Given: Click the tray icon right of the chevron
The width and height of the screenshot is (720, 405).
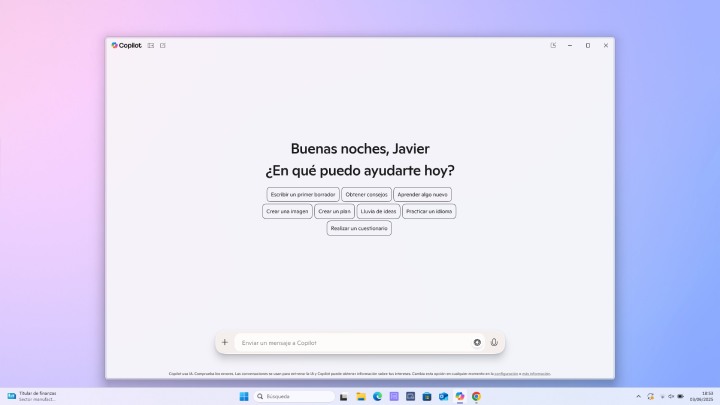Looking at the screenshot, I should [x=650, y=396].
